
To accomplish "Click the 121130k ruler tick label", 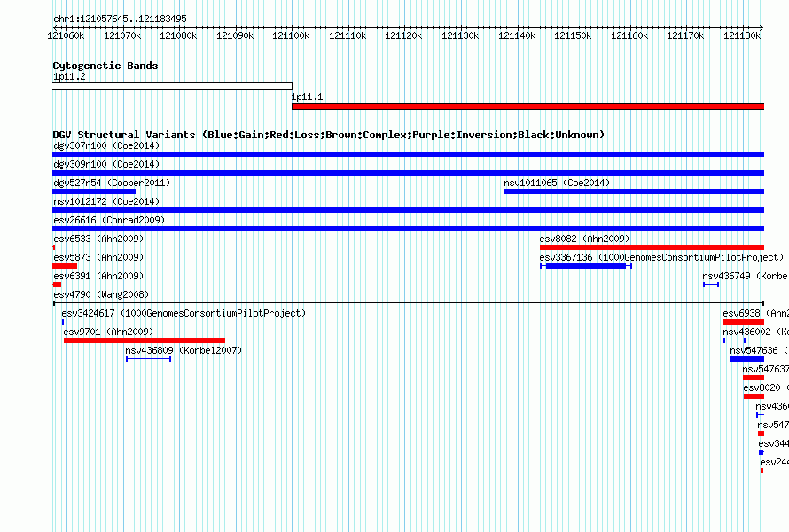I will pyautogui.click(x=460, y=35).
